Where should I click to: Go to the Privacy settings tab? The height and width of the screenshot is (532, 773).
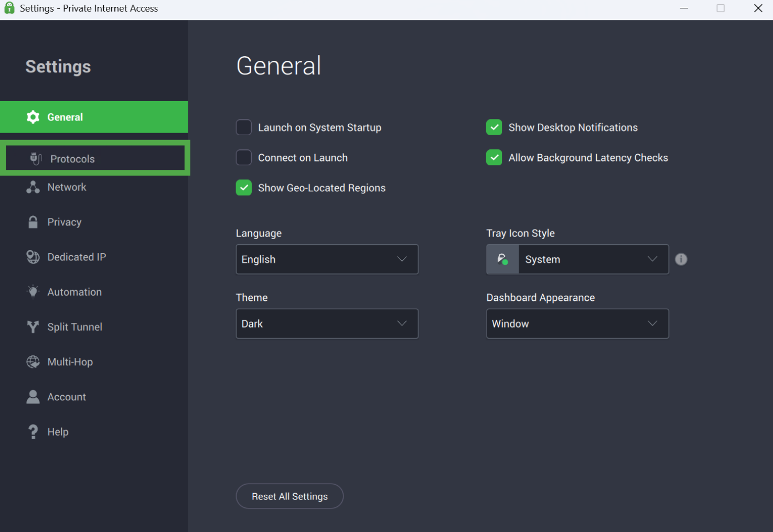pos(94,222)
